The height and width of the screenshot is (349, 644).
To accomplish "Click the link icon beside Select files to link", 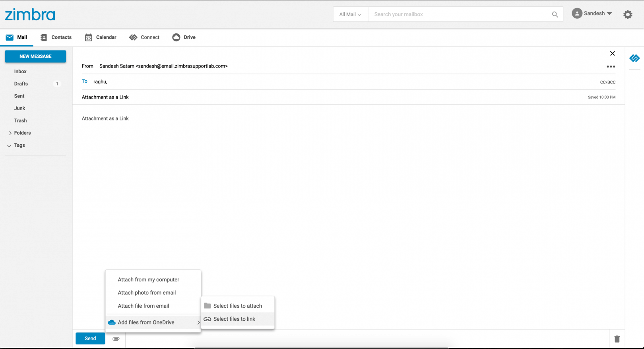I will 207,319.
